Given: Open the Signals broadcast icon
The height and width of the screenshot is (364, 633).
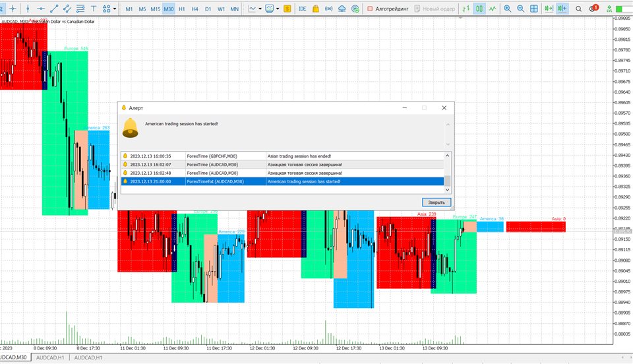Looking at the screenshot, I should 329,9.
